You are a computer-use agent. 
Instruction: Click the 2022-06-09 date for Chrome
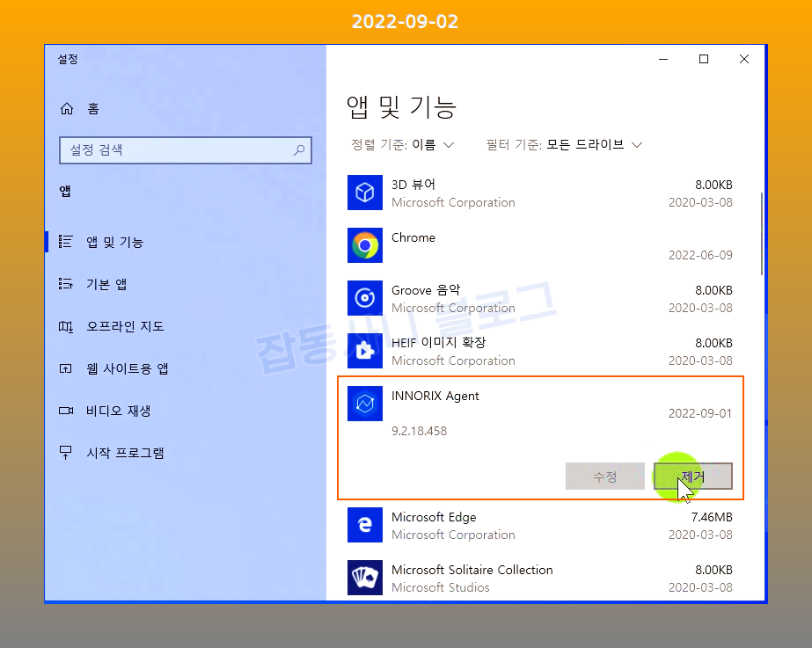click(700, 255)
